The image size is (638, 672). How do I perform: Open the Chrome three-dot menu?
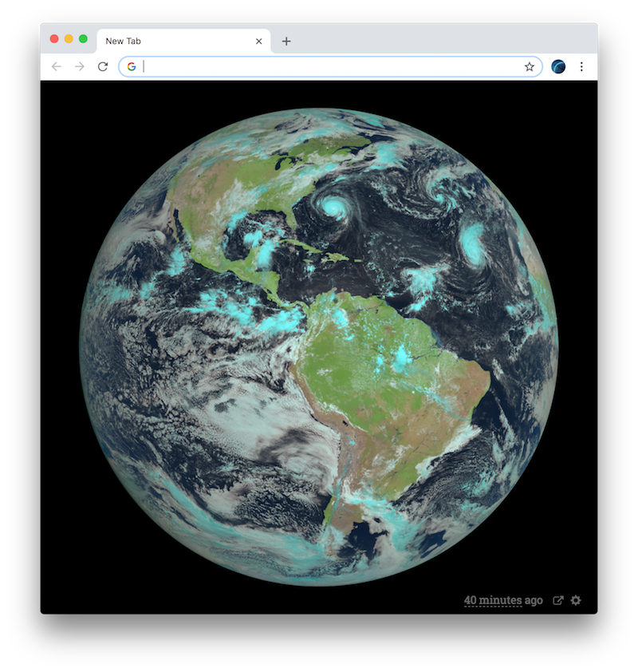pyautogui.click(x=581, y=66)
